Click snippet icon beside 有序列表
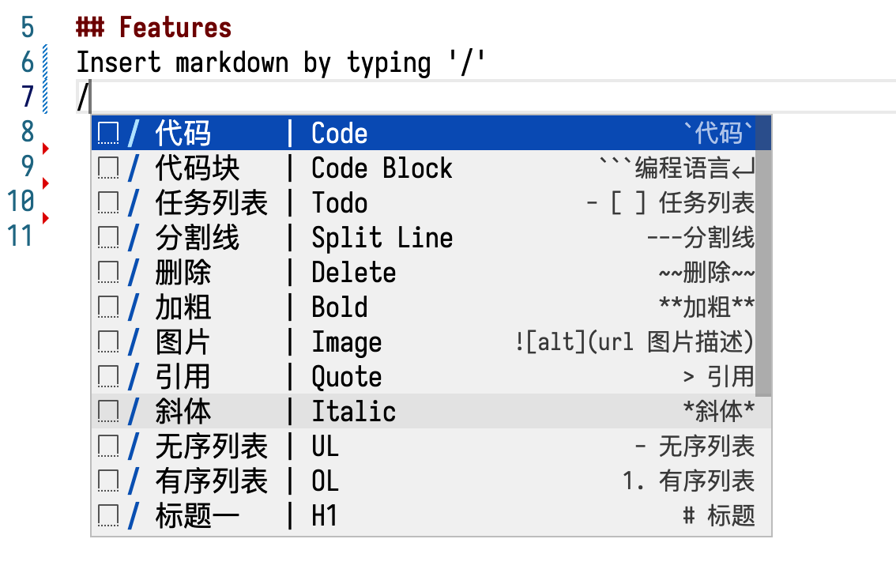The image size is (896, 588). [x=108, y=481]
